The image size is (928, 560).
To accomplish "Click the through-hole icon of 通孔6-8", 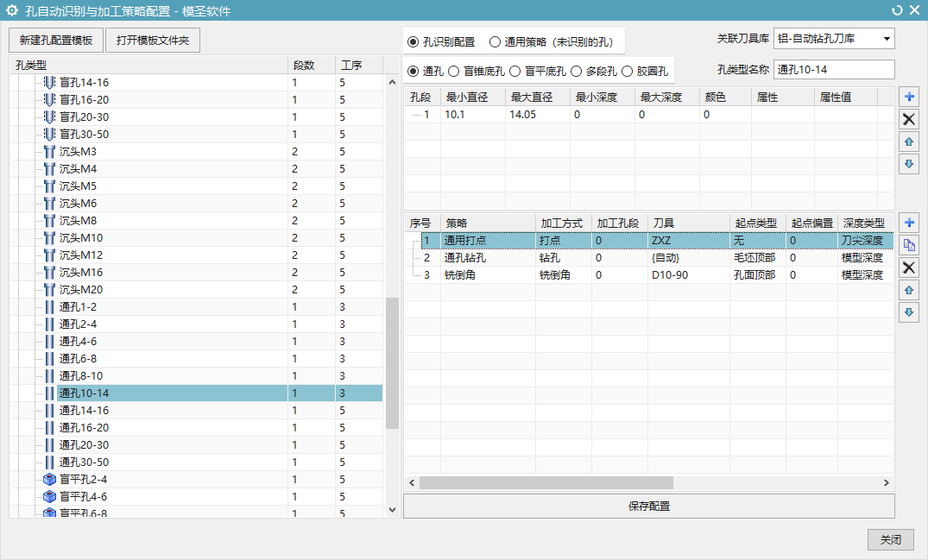I will click(x=50, y=358).
